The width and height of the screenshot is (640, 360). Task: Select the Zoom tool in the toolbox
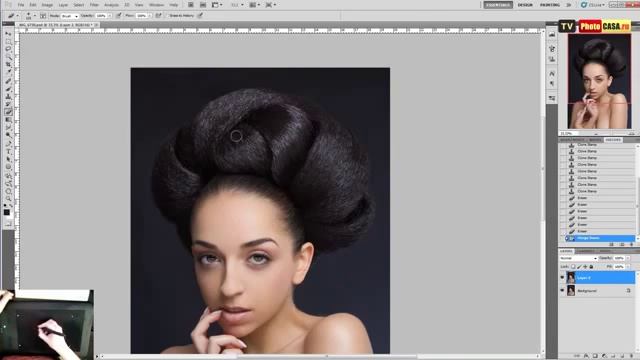(x=8, y=199)
